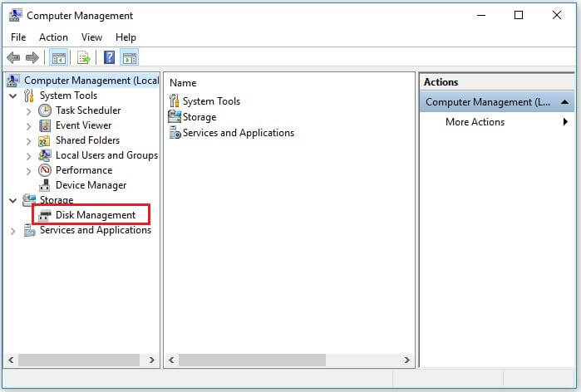
Task: Select Task Scheduler in the tree
Action: click(x=87, y=110)
